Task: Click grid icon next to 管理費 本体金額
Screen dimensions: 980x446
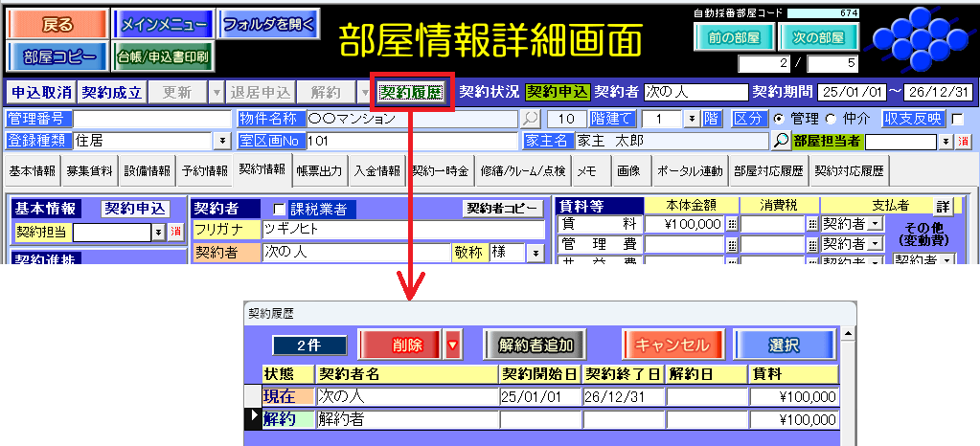Action: pos(732,245)
